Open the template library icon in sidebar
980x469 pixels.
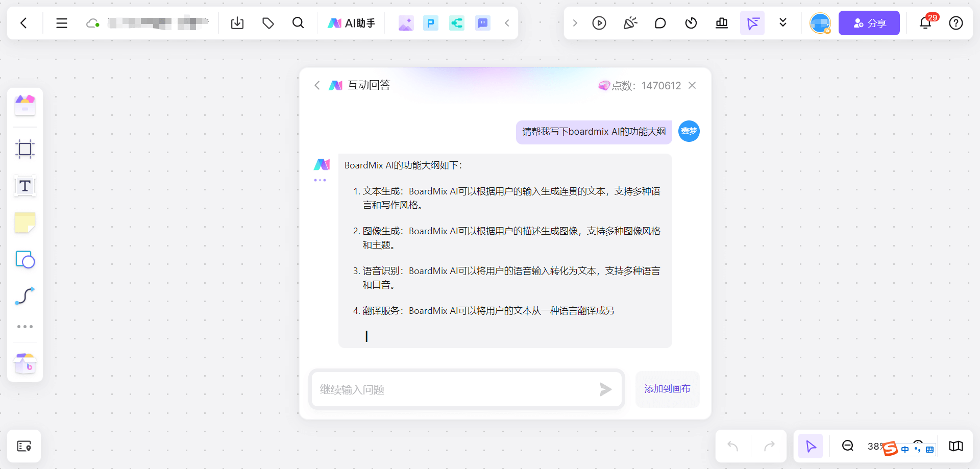coord(25,106)
